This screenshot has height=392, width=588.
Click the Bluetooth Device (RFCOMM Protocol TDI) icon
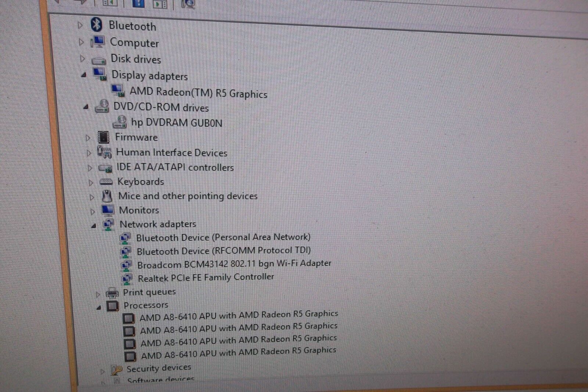[126, 252]
